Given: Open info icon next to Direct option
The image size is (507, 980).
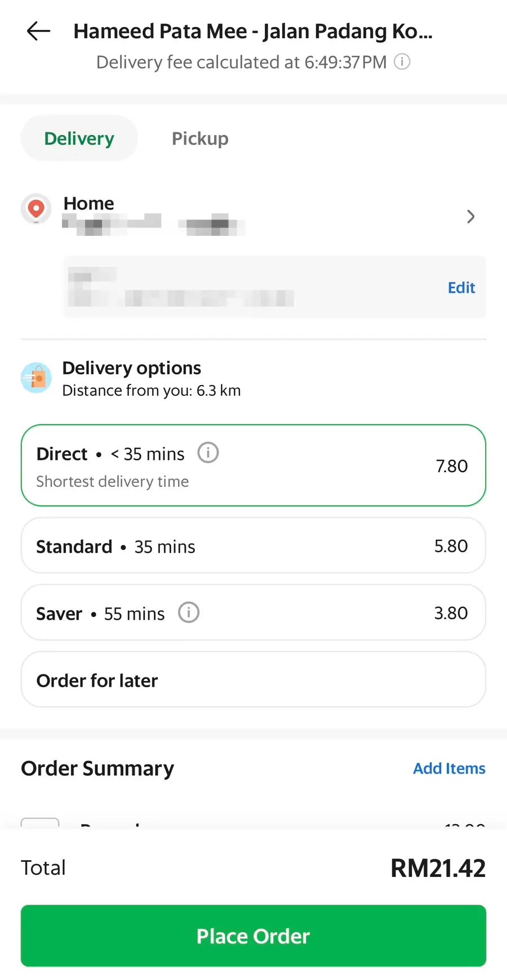Looking at the screenshot, I should (x=208, y=453).
